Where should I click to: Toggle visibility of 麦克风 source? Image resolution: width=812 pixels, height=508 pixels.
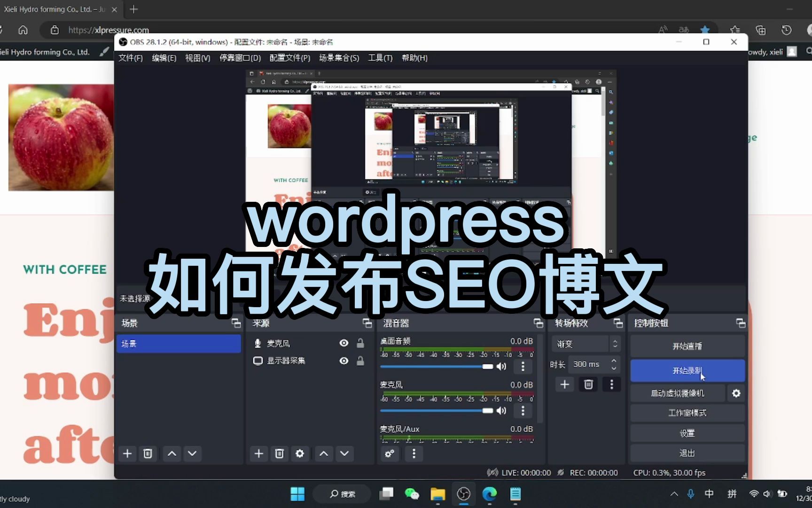coord(344,343)
